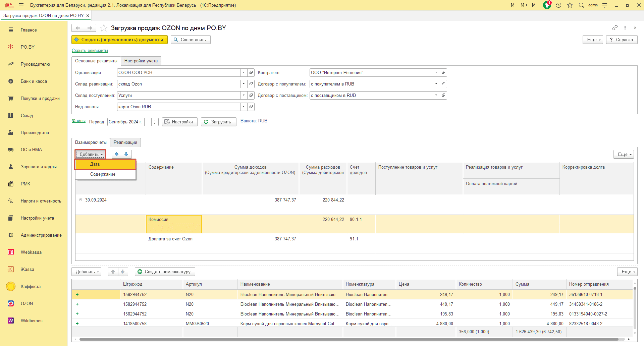Screen dimensions: 644x346
Task: Select the Комиссия cell
Action: click(174, 224)
